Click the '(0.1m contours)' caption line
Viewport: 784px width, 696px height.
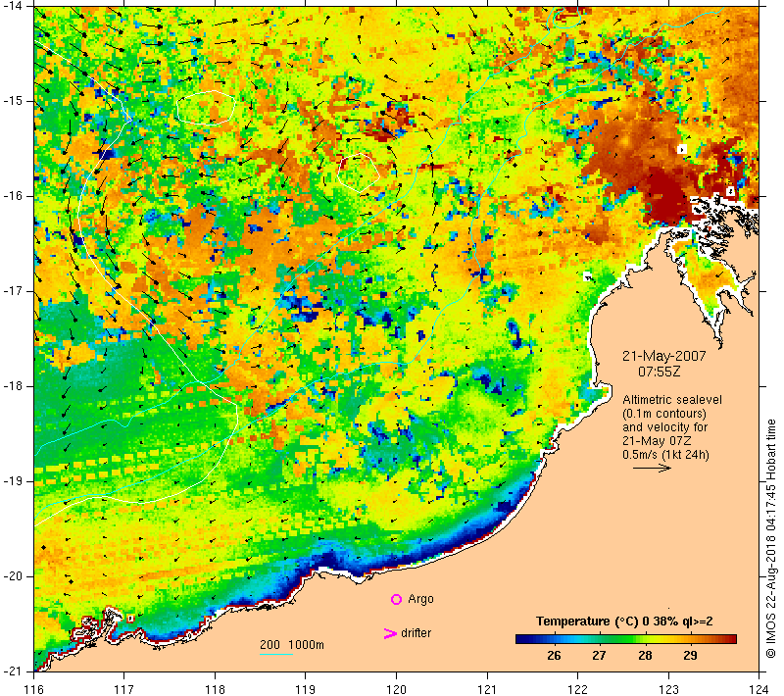coord(664,414)
